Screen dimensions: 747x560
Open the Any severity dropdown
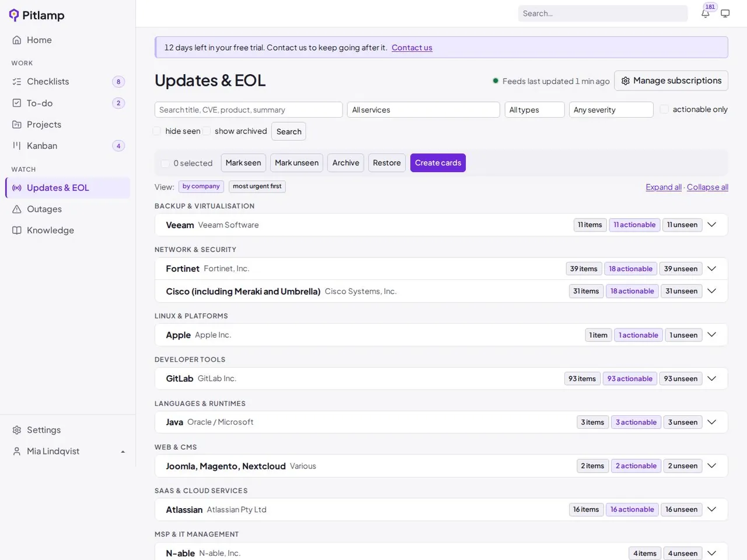611,110
